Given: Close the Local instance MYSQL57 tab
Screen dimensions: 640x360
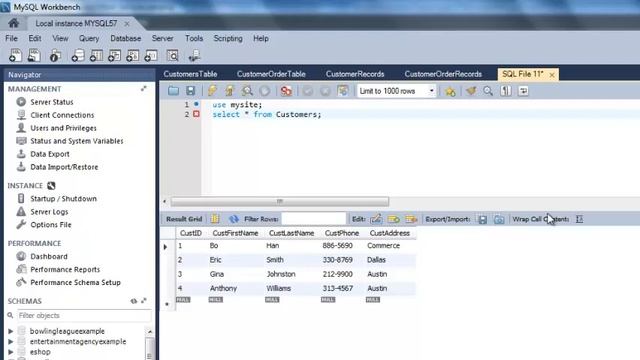Looking at the screenshot, I should click(127, 24).
